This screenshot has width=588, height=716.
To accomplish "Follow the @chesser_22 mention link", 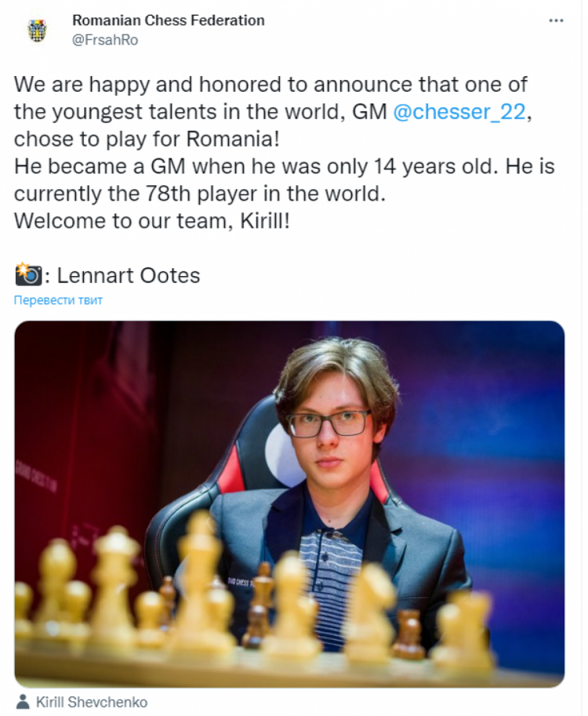I will (x=459, y=111).
